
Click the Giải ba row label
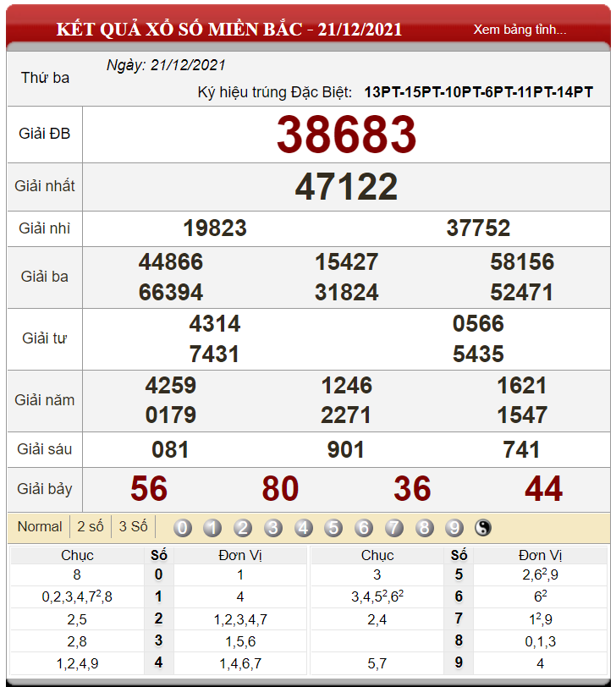pos(45,277)
